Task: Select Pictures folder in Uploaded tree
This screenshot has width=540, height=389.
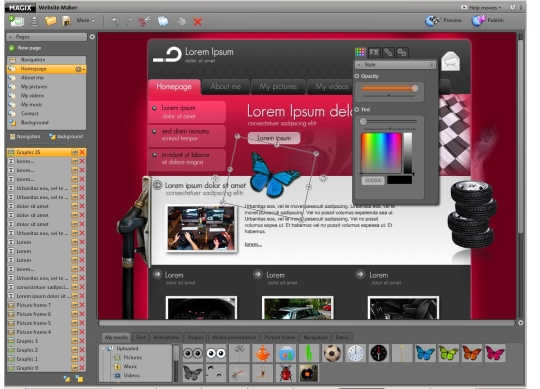Action: pyautogui.click(x=128, y=358)
